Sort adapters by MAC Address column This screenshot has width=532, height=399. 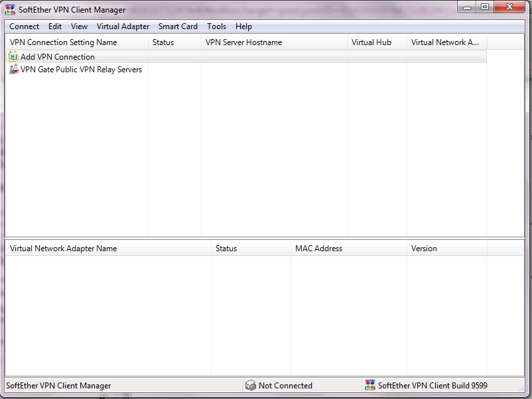[349, 249]
